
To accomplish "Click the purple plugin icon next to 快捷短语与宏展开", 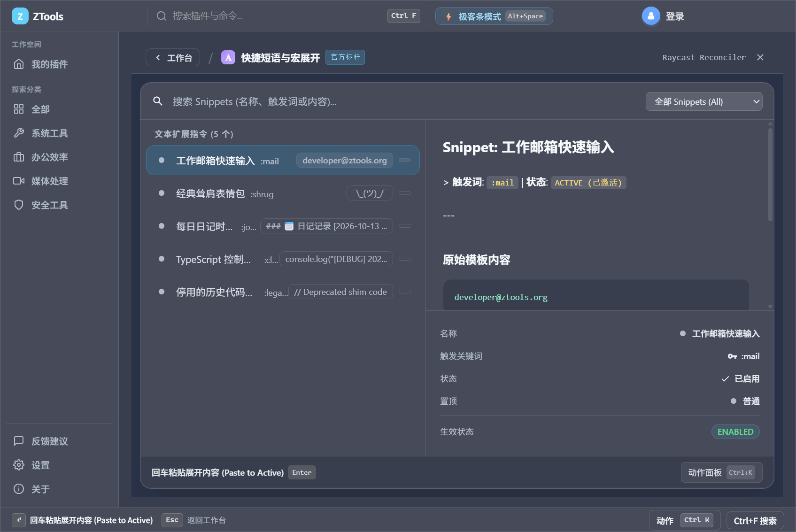I will (228, 58).
